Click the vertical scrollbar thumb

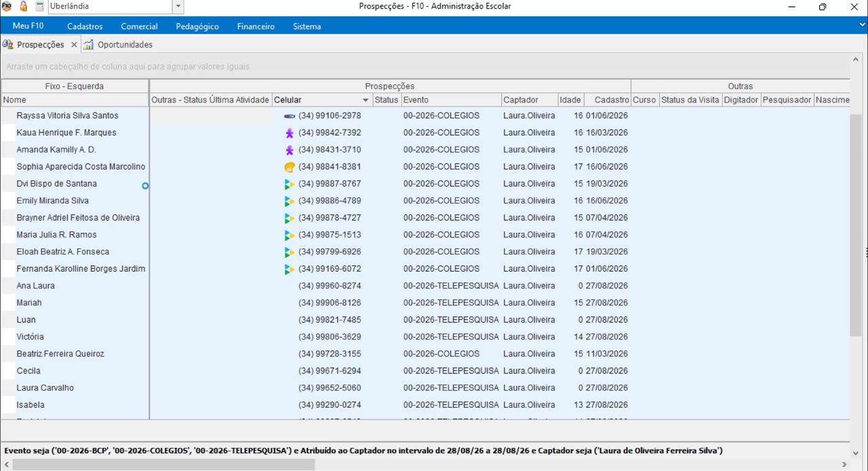point(856,224)
